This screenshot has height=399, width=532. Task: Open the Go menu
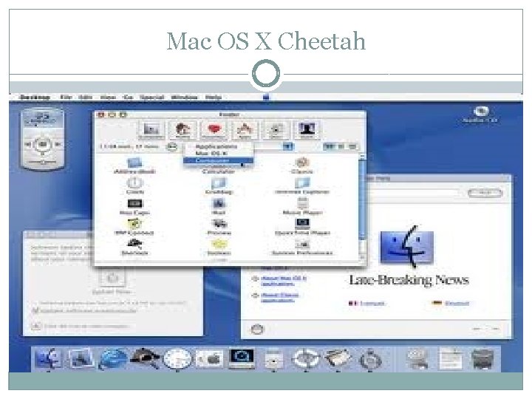pos(128,98)
